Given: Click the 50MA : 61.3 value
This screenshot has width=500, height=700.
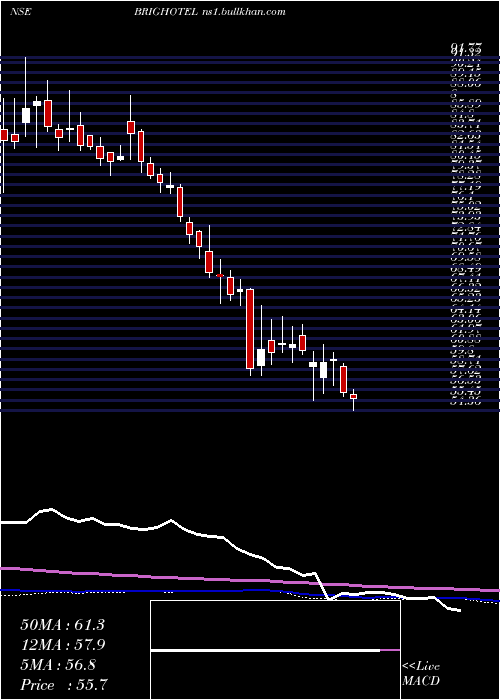Looking at the screenshot, I should point(62,625).
